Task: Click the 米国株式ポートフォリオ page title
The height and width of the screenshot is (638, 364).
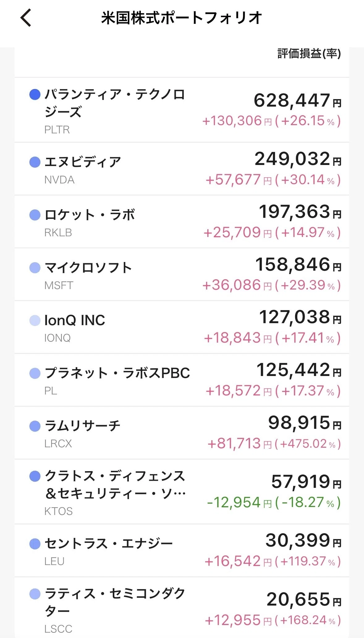Action: coord(182,18)
